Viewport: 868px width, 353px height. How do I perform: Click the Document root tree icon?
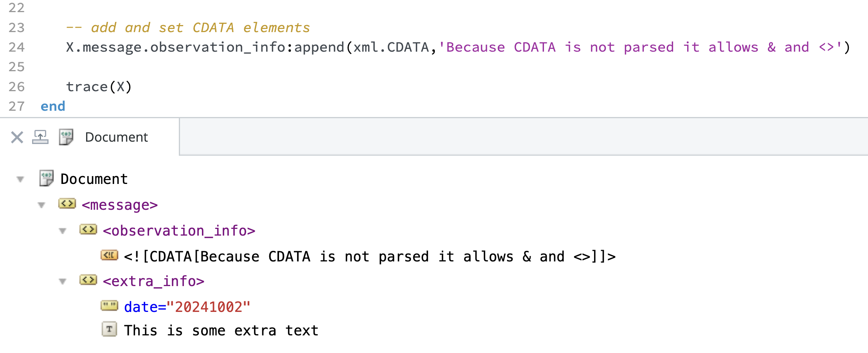47,178
